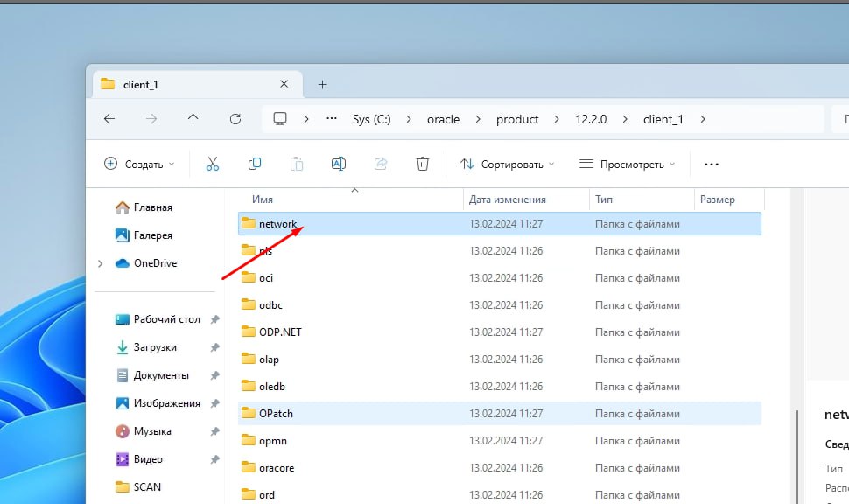
Task: Unpin Документы from quick access
Action: point(215,375)
